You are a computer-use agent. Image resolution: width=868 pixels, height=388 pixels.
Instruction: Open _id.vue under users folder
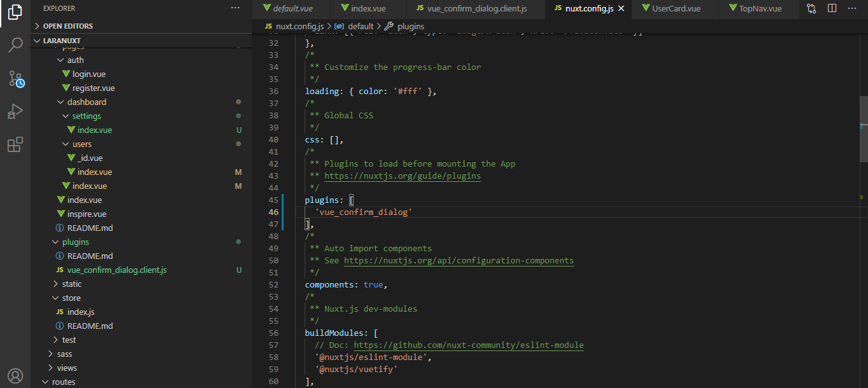[90, 158]
